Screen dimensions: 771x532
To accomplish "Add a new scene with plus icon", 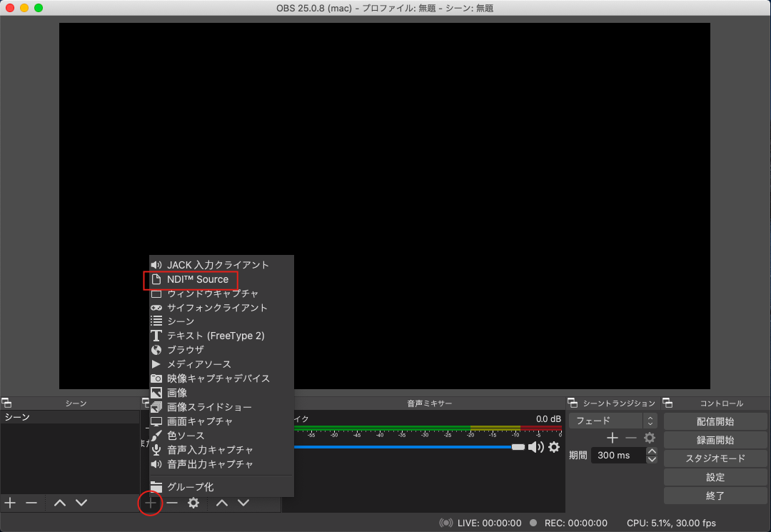I will (10, 503).
